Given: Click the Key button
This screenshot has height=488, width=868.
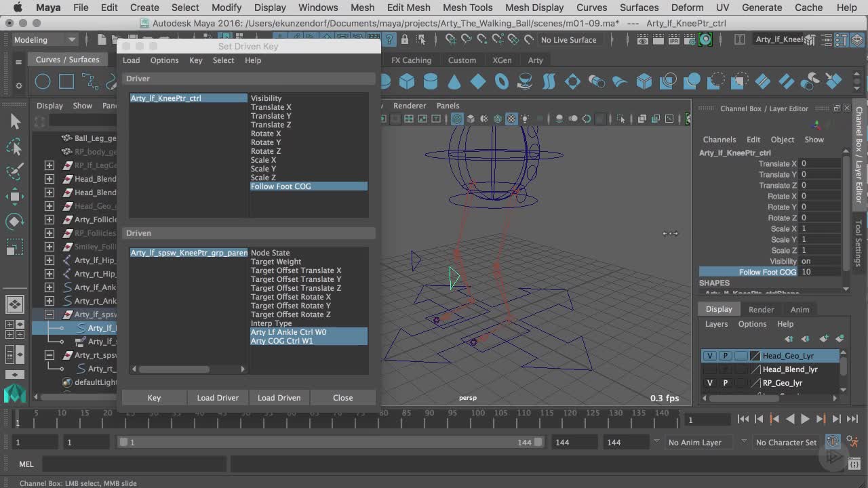Looking at the screenshot, I should click(154, 398).
